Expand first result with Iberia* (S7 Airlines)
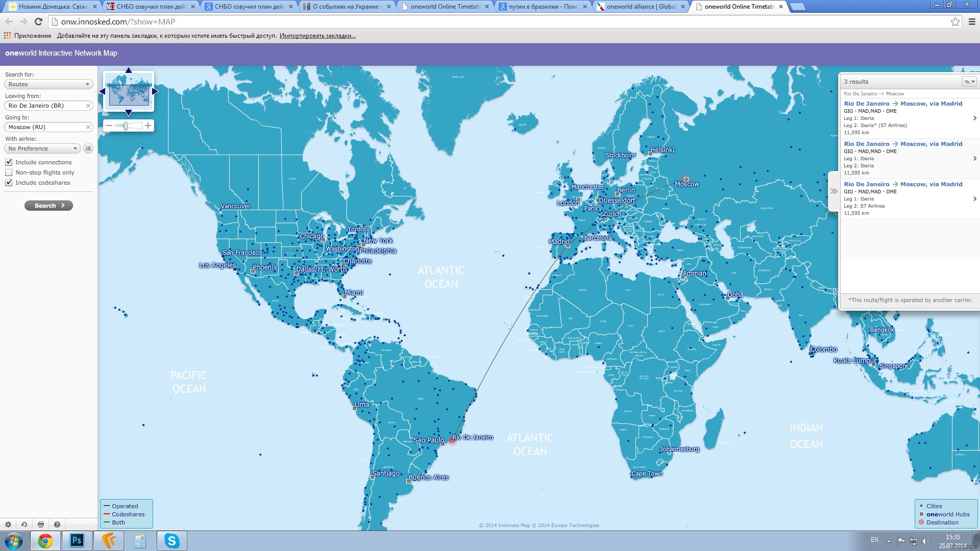This screenshot has width=980, height=551. [x=975, y=118]
